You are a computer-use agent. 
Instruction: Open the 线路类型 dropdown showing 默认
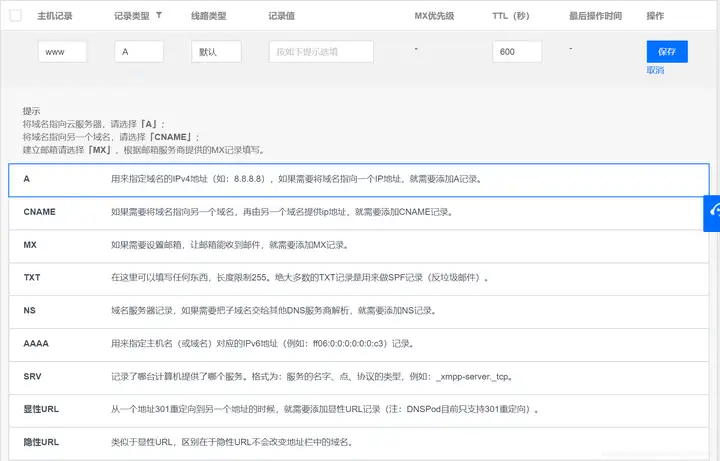click(216, 52)
